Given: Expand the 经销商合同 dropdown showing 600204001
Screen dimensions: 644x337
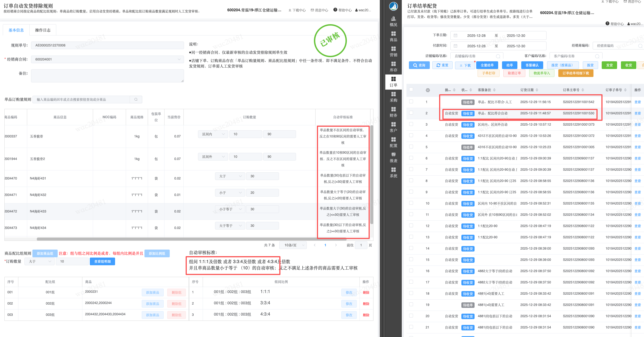Looking at the screenshot, I should point(107,59).
